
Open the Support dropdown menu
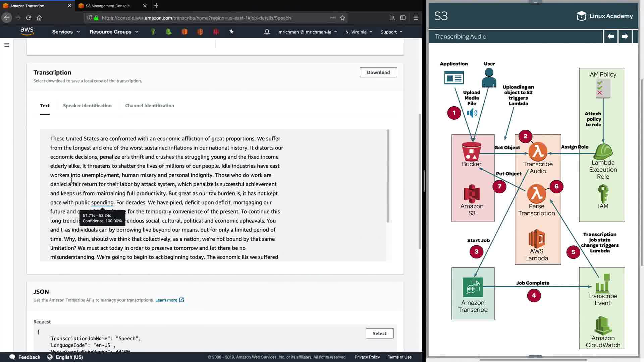tap(391, 32)
